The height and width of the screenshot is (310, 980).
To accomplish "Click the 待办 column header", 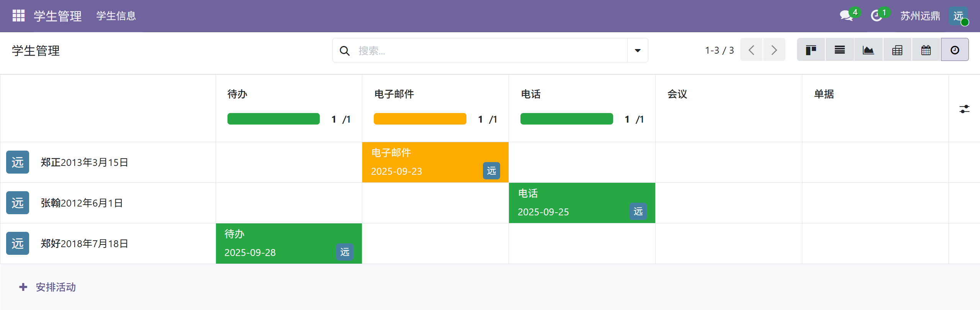I will 237,94.
